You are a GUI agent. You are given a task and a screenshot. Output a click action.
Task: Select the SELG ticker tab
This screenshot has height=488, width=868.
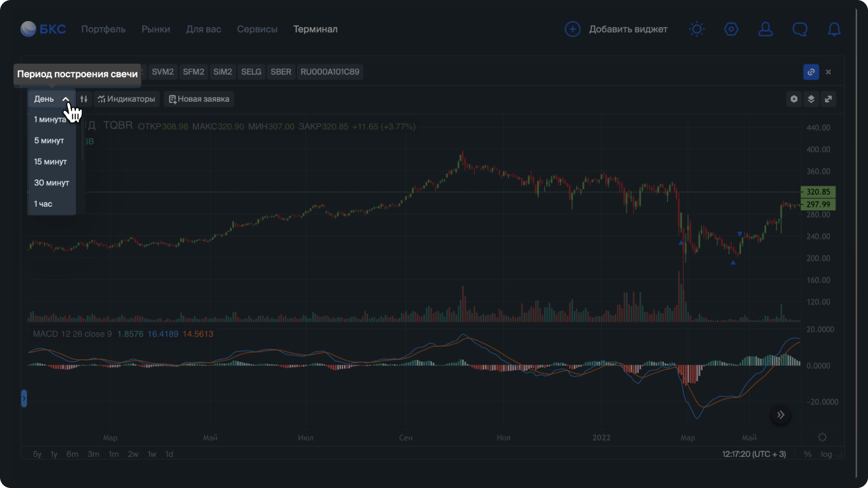click(252, 71)
